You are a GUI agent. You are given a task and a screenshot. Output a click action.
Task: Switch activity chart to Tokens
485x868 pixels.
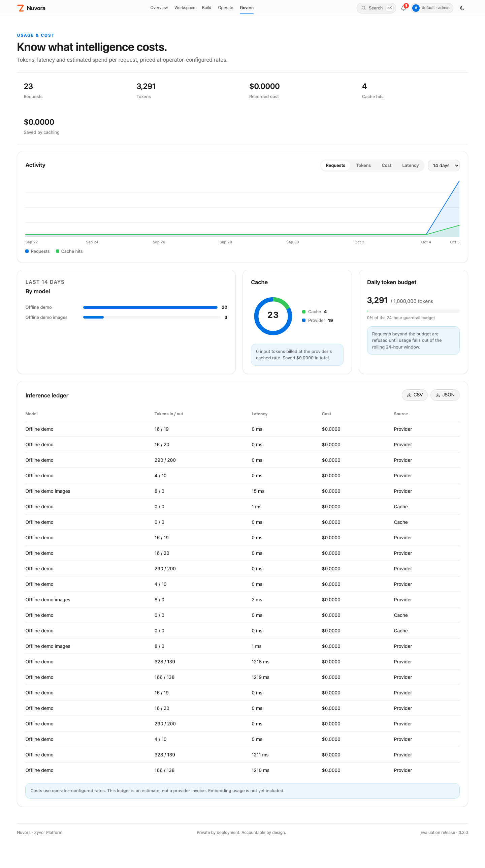pyautogui.click(x=363, y=166)
